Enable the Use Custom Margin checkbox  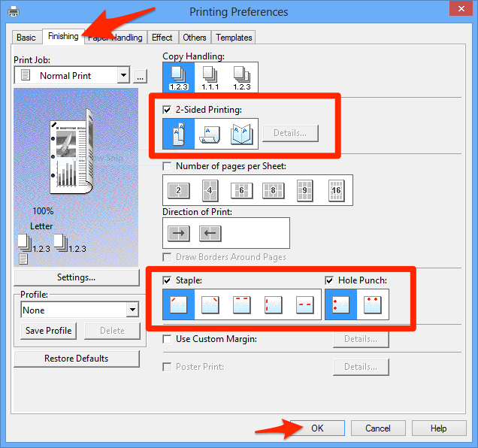168,339
